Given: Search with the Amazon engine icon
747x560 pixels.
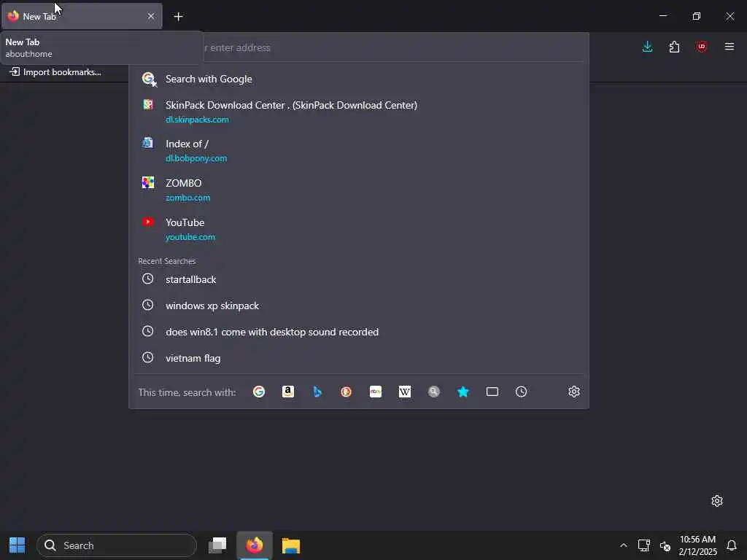Looking at the screenshot, I should (x=287, y=392).
